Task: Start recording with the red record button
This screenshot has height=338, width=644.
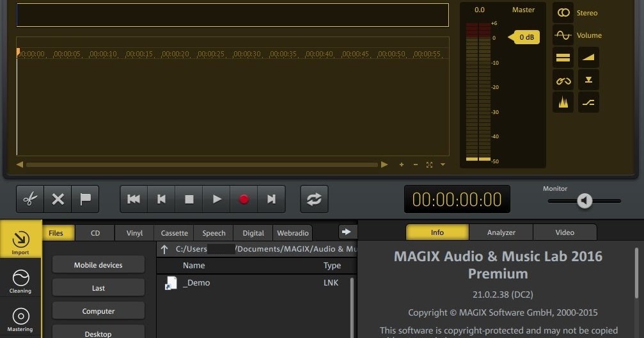Action: 244,199
